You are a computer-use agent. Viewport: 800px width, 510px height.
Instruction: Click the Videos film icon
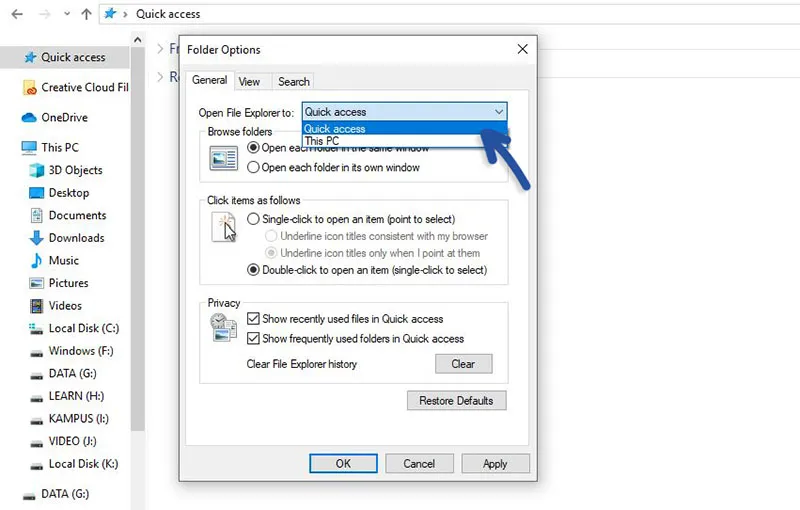point(37,306)
